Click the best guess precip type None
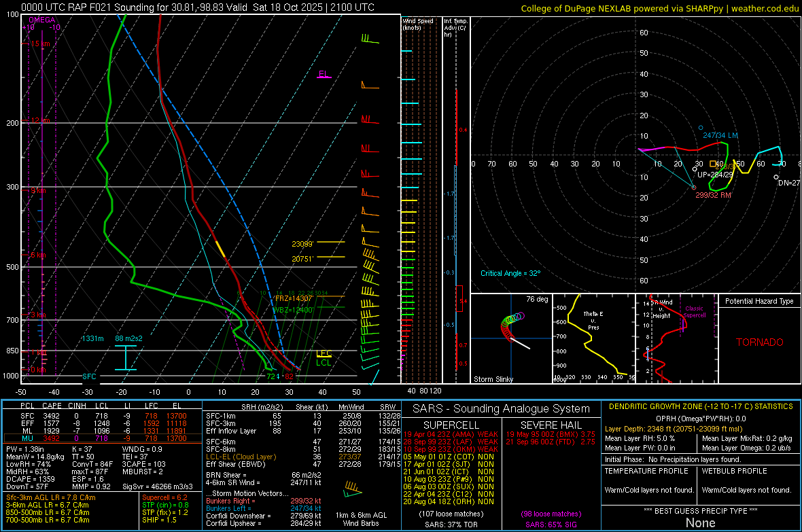The image size is (802, 532). (701, 522)
